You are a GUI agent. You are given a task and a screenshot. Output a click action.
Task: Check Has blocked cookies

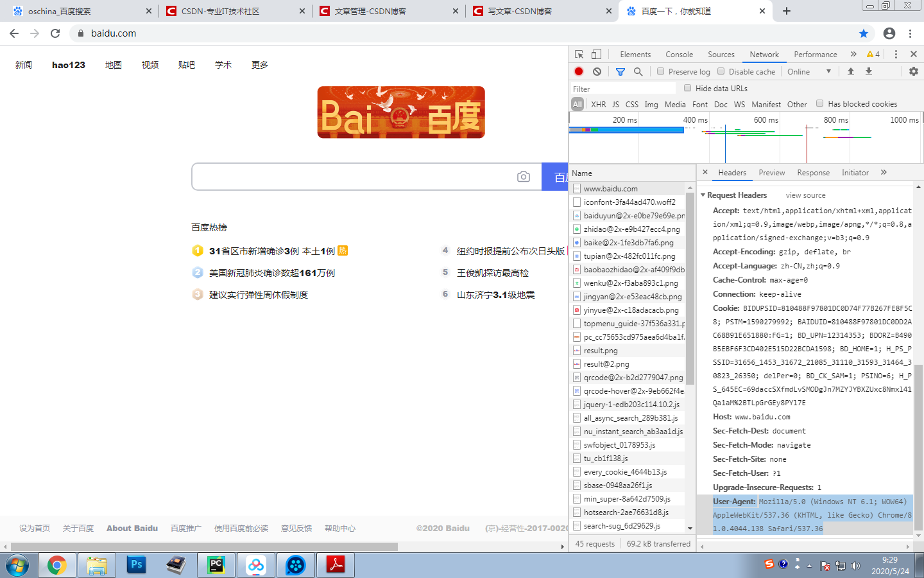point(819,103)
